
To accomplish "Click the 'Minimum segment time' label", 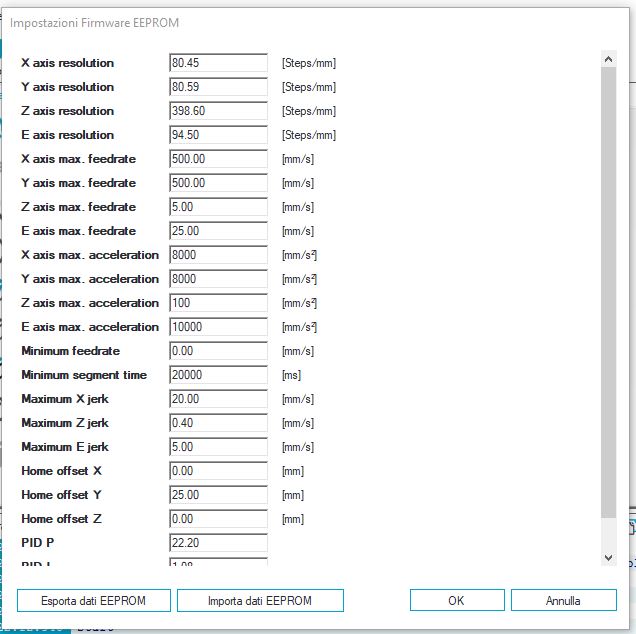I will pos(84,375).
